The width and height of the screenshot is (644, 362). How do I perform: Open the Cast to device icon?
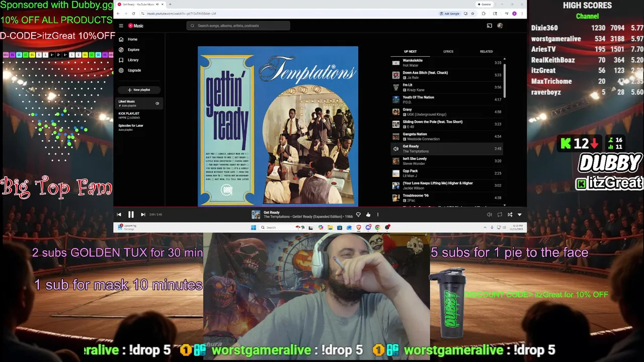pyautogui.click(x=489, y=26)
